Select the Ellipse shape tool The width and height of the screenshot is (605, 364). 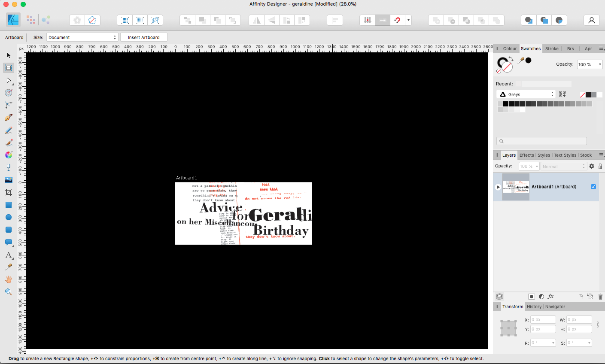(x=9, y=217)
